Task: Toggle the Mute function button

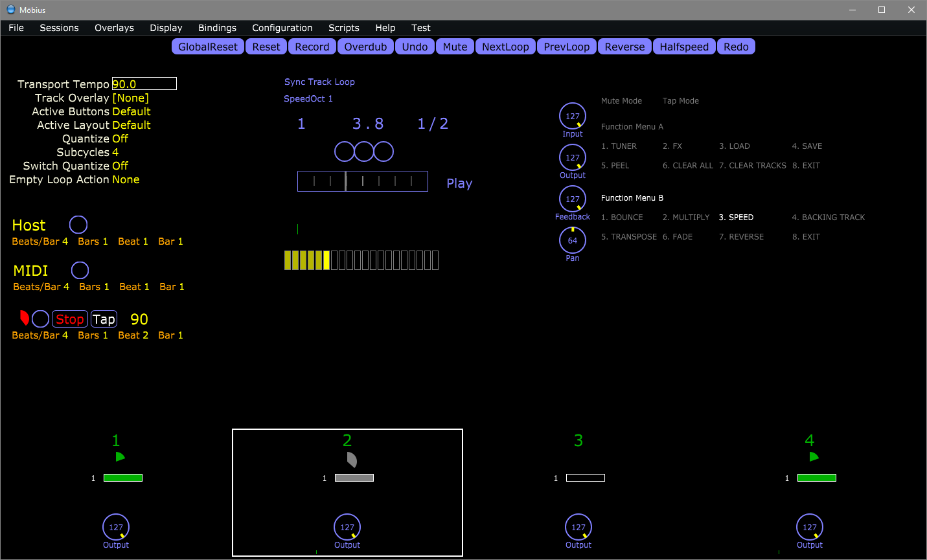Action: pyautogui.click(x=455, y=47)
